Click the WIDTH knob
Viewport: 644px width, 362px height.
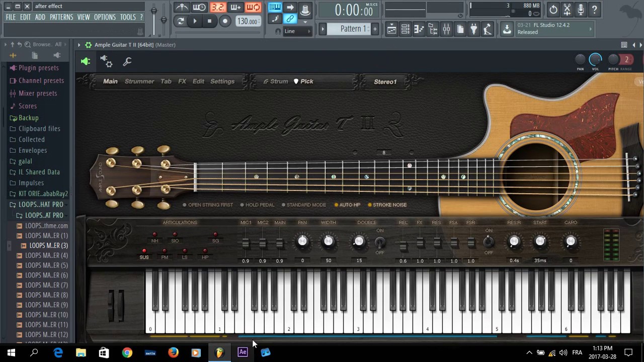click(x=328, y=242)
